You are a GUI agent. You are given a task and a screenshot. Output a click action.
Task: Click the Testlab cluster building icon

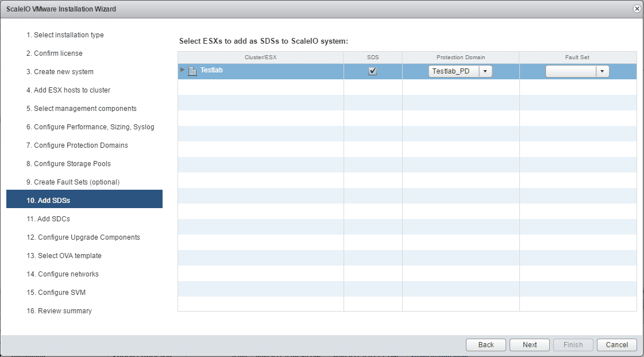point(192,71)
